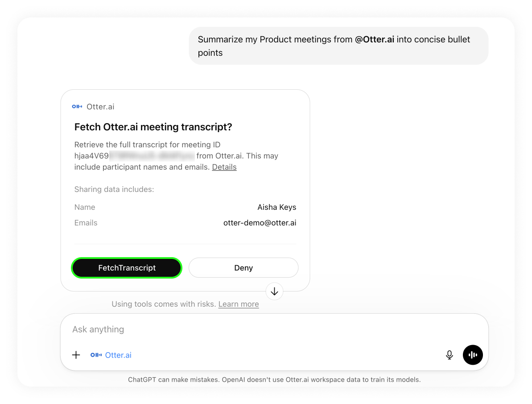Select the name Aisha Keys
This screenshot has width=532, height=404.
click(x=276, y=207)
